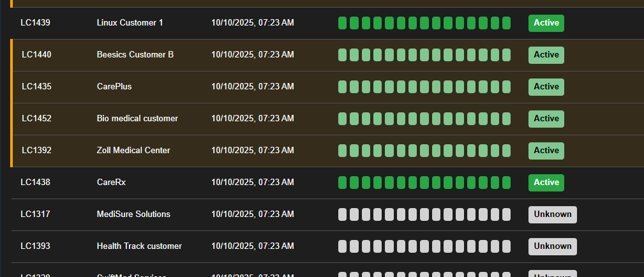Select the status history bar for CareRx

(x=424, y=183)
